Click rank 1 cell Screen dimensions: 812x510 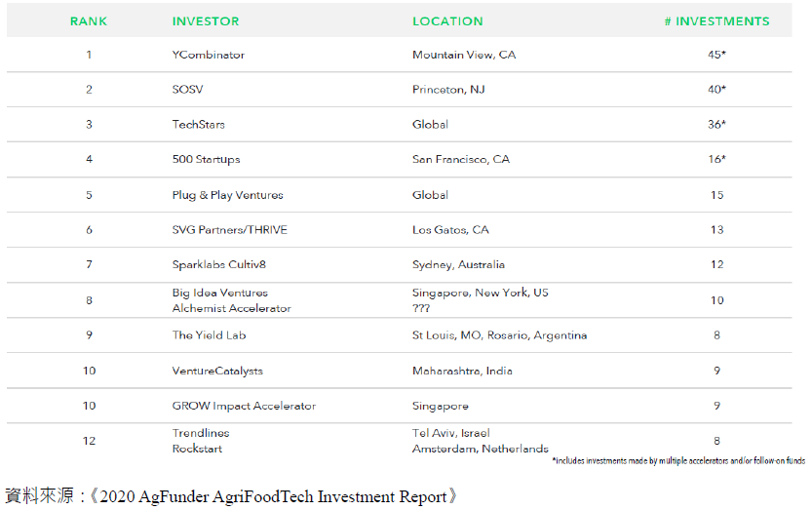click(89, 55)
